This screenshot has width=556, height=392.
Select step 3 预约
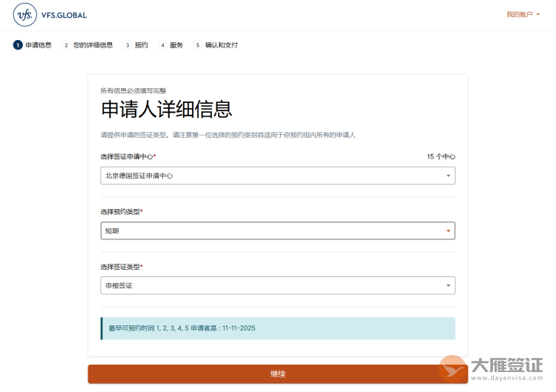point(136,45)
